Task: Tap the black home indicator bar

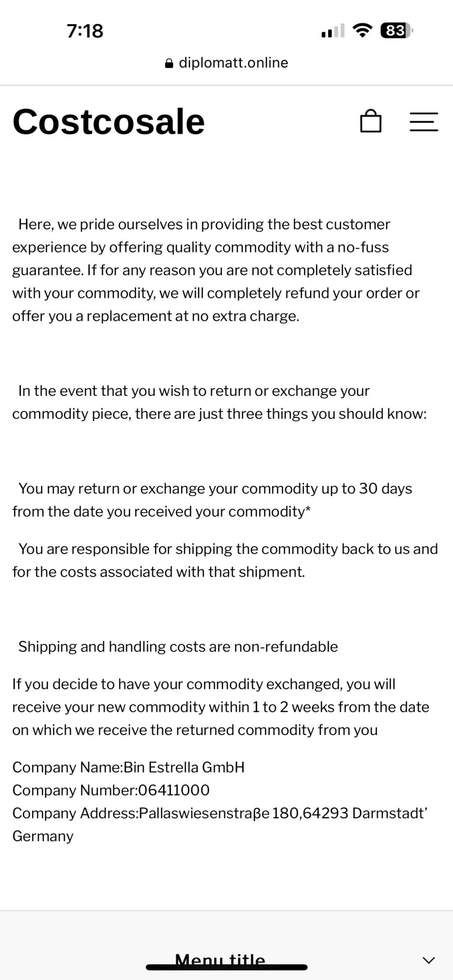Action: coord(226,967)
